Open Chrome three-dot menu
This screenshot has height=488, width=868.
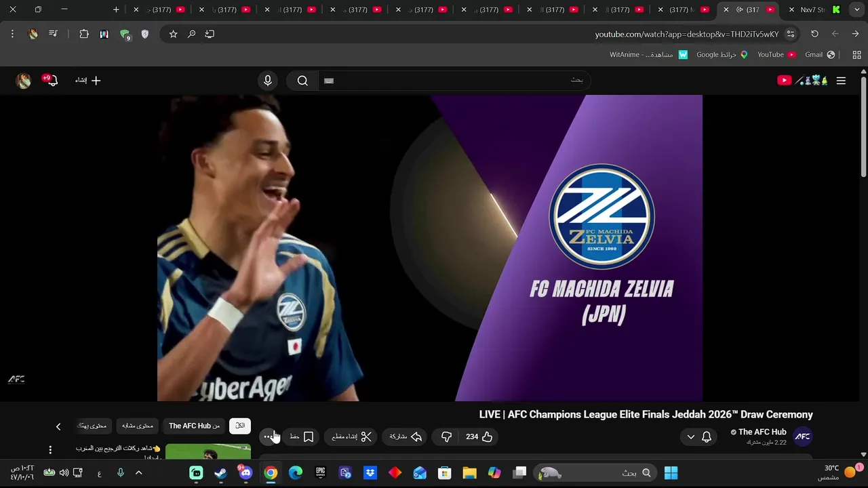(x=12, y=34)
